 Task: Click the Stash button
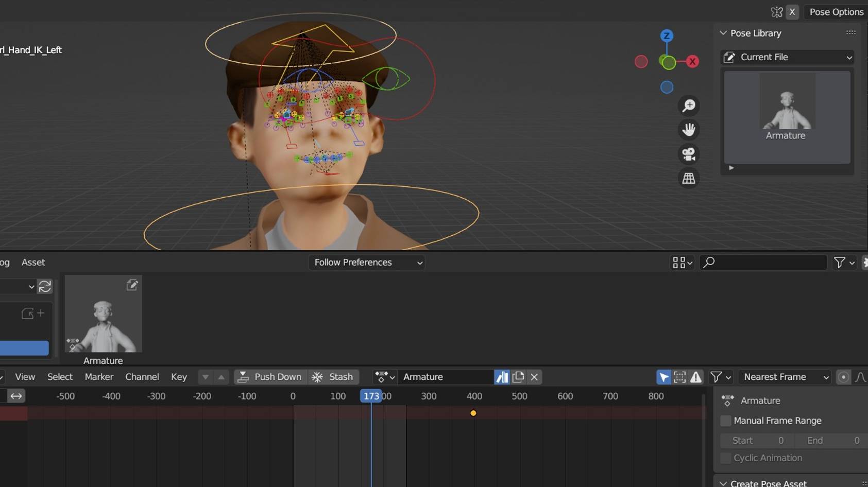click(x=333, y=377)
